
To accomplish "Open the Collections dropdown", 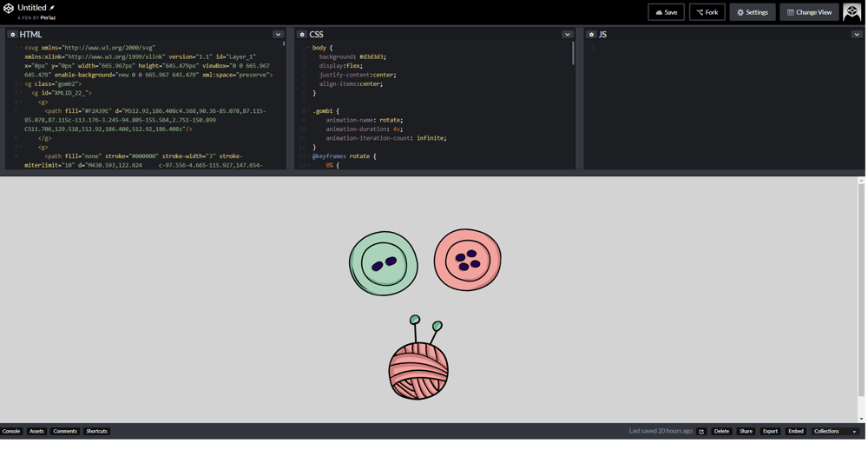I will click(834, 432).
